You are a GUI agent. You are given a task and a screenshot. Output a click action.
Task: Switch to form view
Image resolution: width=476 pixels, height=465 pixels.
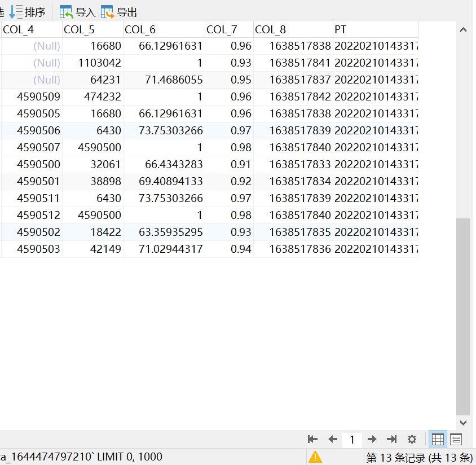456,439
